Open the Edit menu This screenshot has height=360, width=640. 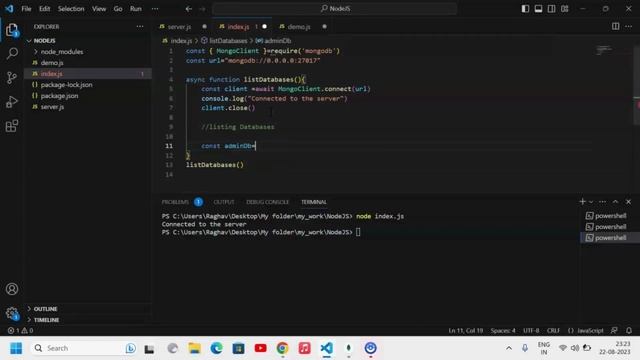pyautogui.click(x=44, y=9)
